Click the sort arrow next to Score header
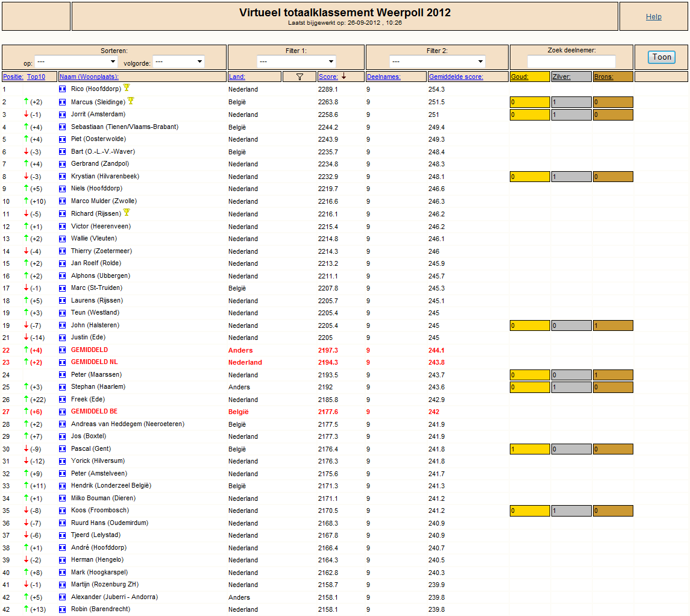690x616 pixels. coord(343,77)
